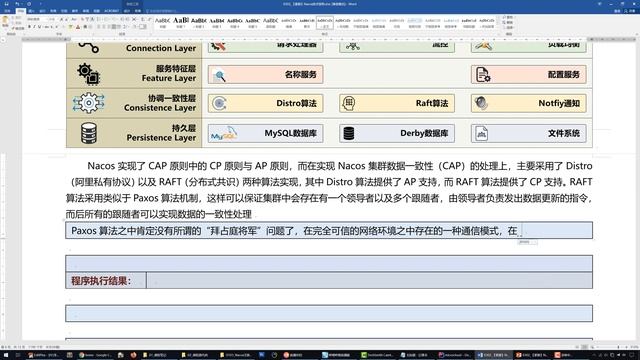Open the font name combo box
The height and width of the screenshot is (360, 640).
(37, 19)
